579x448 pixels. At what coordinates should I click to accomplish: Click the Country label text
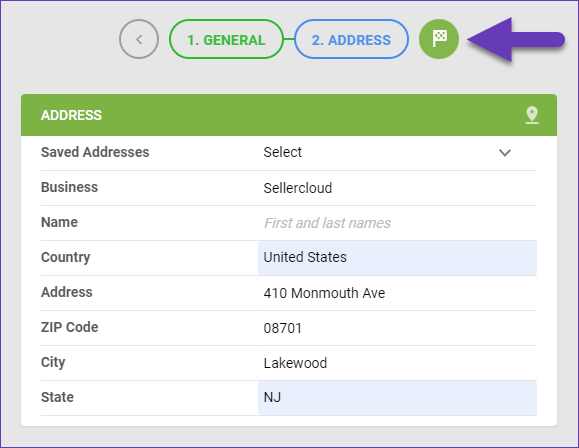coord(65,257)
